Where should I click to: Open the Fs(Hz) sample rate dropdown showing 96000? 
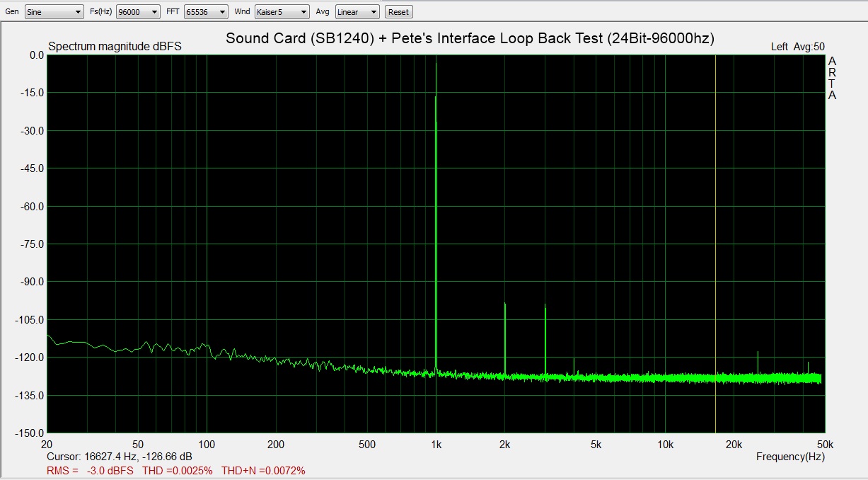click(138, 12)
